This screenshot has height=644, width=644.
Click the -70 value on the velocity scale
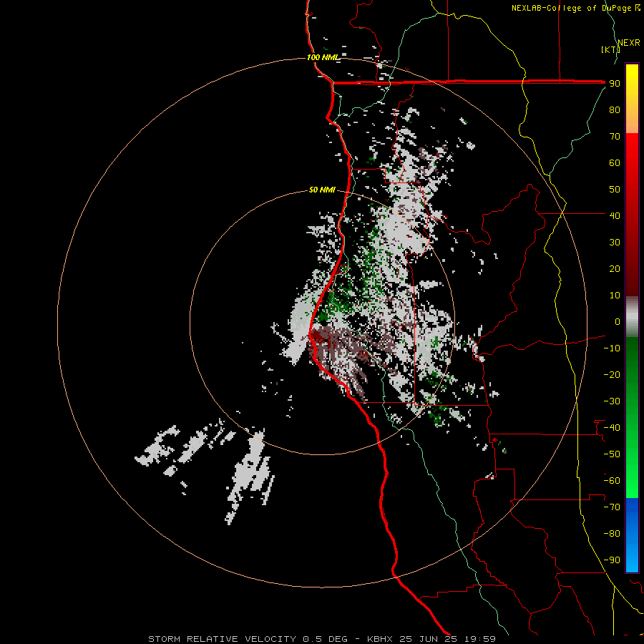[x=612, y=507]
